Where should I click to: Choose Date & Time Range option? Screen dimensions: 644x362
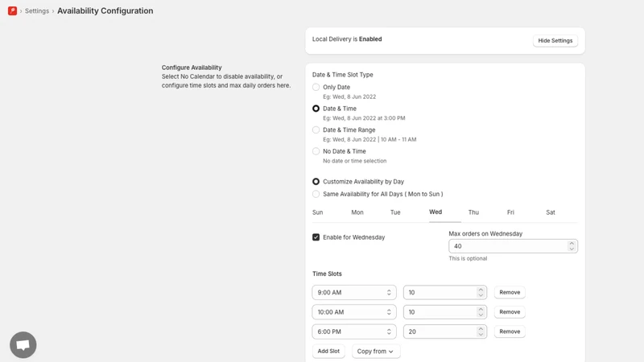point(316,130)
